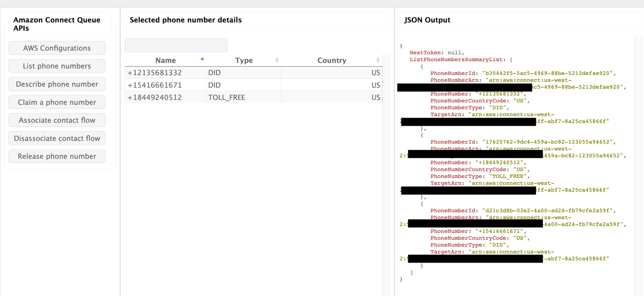Click Release phone number button
The height and width of the screenshot is (296, 644).
click(57, 156)
